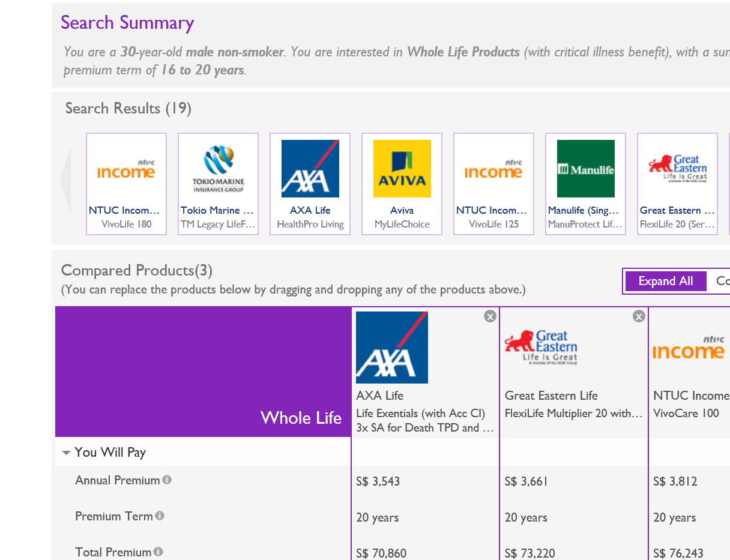Click the NTUC Income VivoCare 100 logo
730x560 pixels.
(x=689, y=348)
